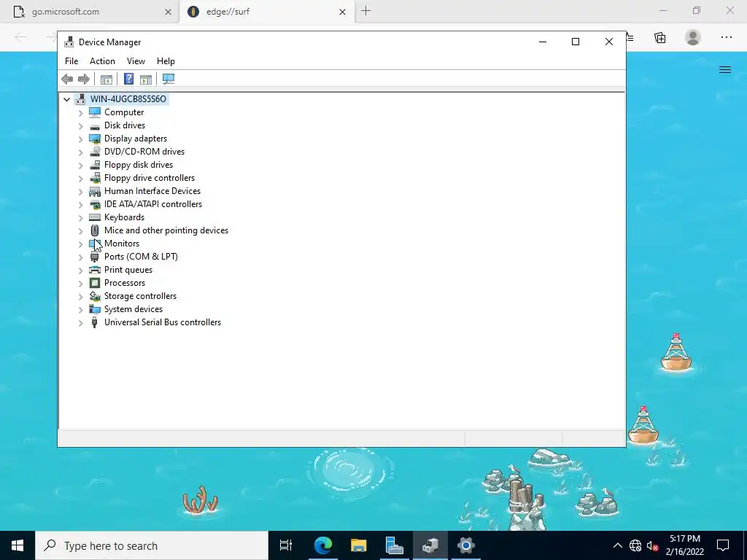Screen dimensions: 747x560
Task: Open Edge Settings and more ellipsis menu
Action: (x=726, y=37)
